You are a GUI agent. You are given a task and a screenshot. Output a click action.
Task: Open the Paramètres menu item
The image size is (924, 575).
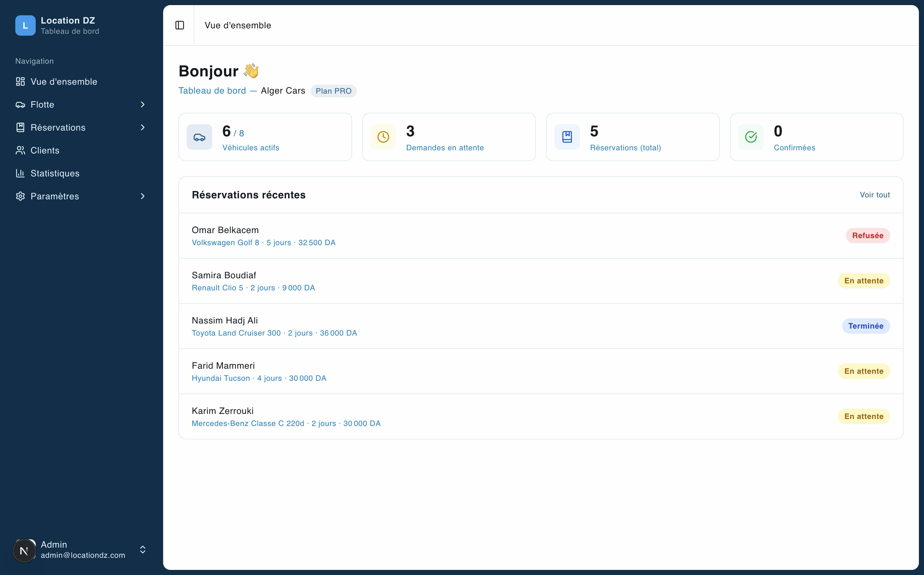click(x=82, y=196)
